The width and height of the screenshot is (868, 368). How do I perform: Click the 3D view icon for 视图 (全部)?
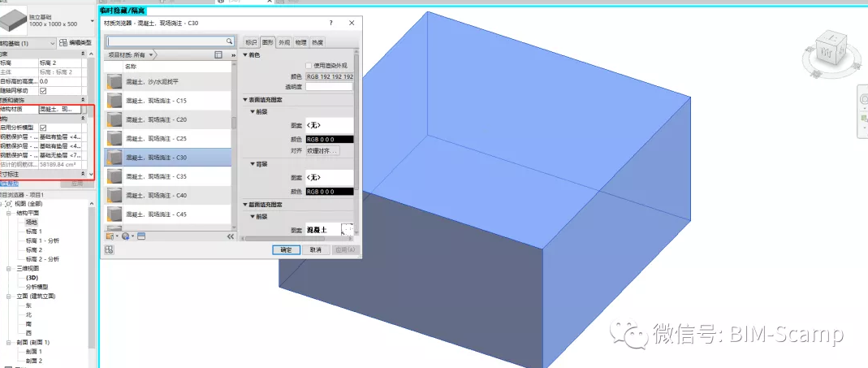(9, 203)
